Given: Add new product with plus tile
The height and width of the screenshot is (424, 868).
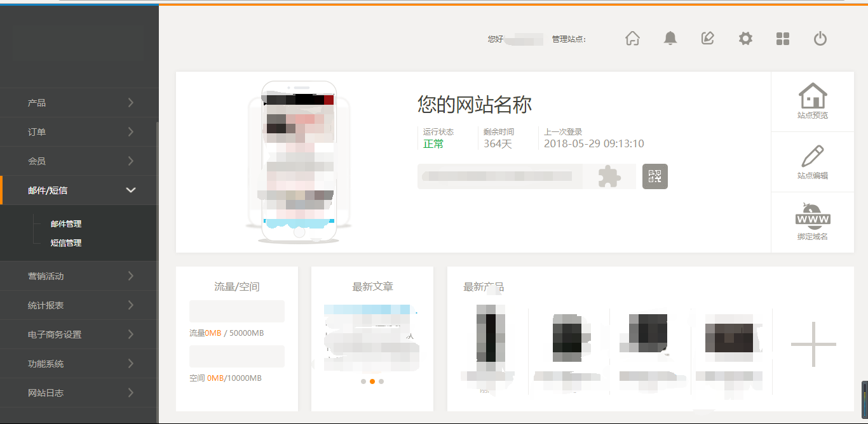Looking at the screenshot, I should point(813,345).
